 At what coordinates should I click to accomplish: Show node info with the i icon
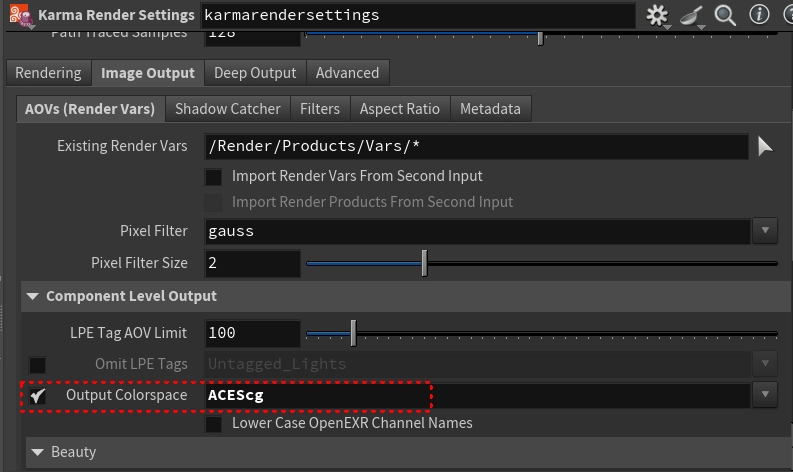click(x=759, y=15)
